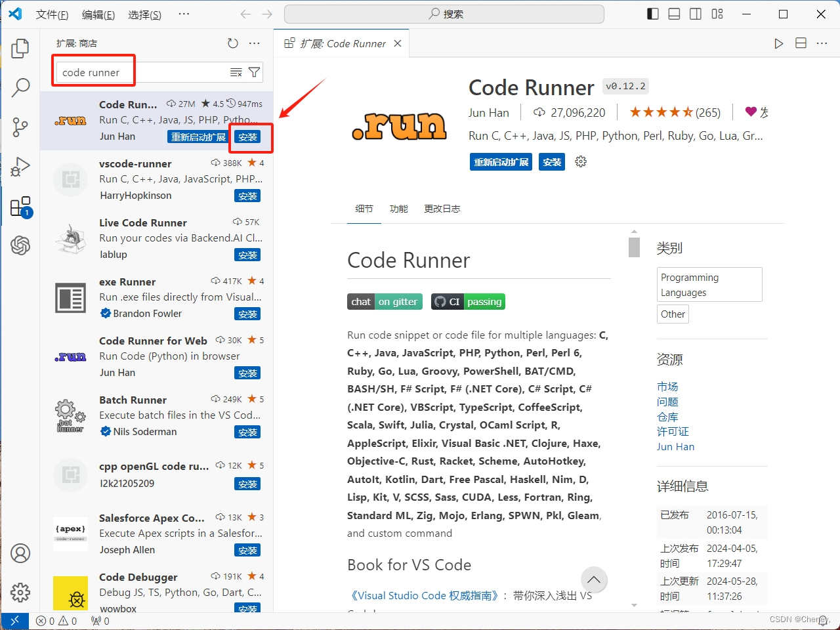Split the editor layout icon
Image resolution: width=840 pixels, height=630 pixels.
[801, 43]
